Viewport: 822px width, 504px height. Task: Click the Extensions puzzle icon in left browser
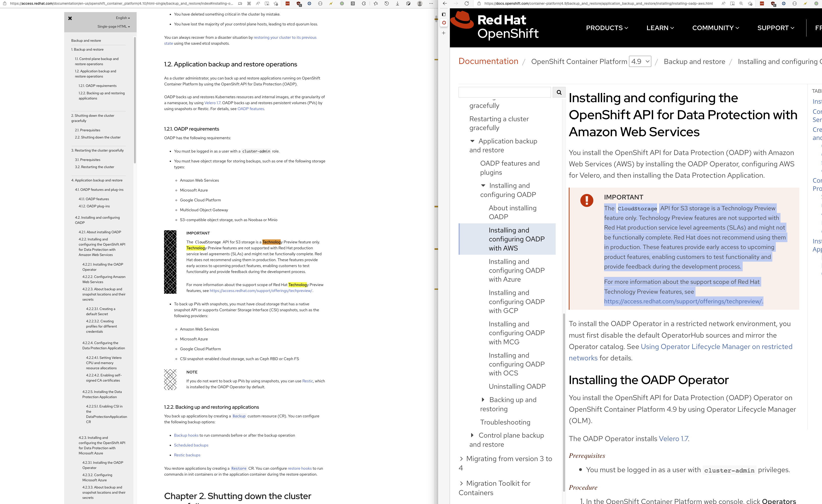(364, 4)
